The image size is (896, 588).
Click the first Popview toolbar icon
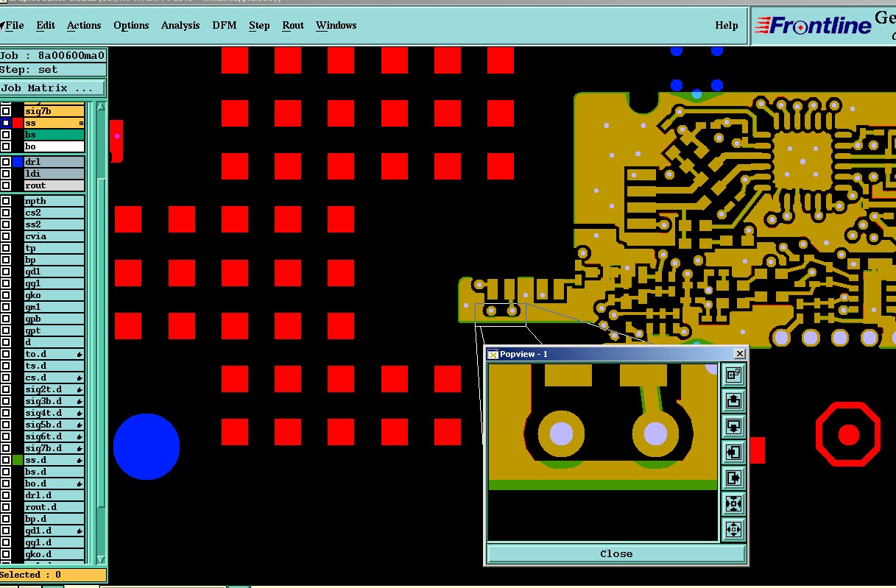[x=733, y=375]
